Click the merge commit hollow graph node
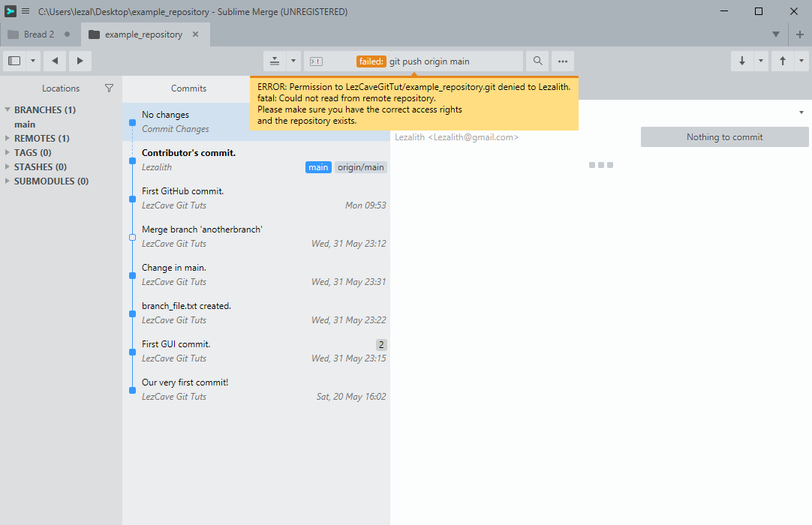Image resolution: width=812 pixels, height=525 pixels. [132, 237]
